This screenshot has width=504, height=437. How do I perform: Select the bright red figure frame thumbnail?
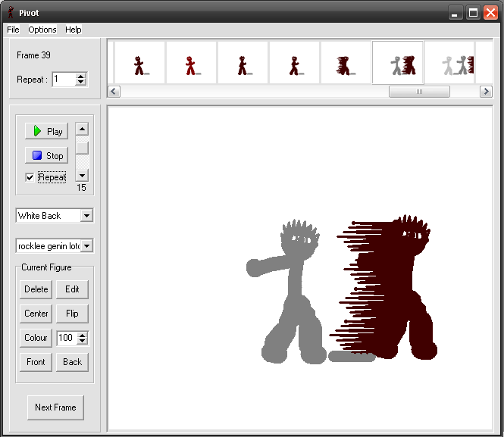[x=191, y=62]
